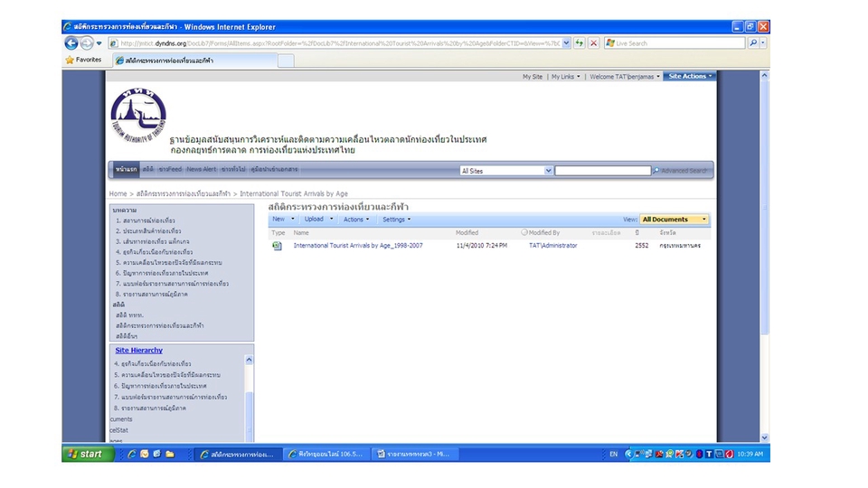Viewport: 868px width, 488px height.
Task: Refresh the page in Internet Explorer
Action: [579, 42]
